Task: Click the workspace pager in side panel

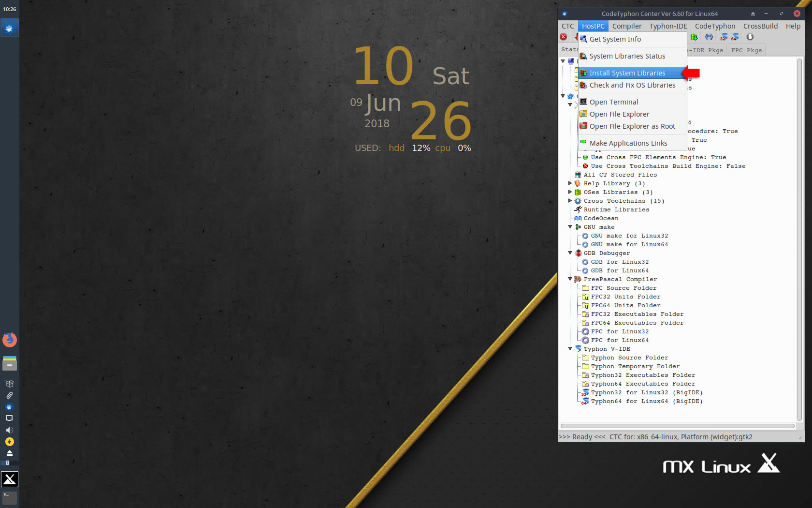Action: pyautogui.click(x=9, y=463)
